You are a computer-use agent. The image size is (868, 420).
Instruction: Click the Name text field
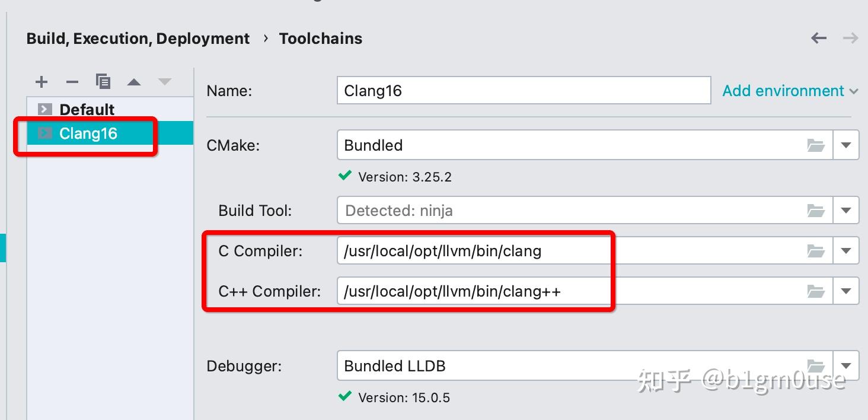[x=523, y=91]
